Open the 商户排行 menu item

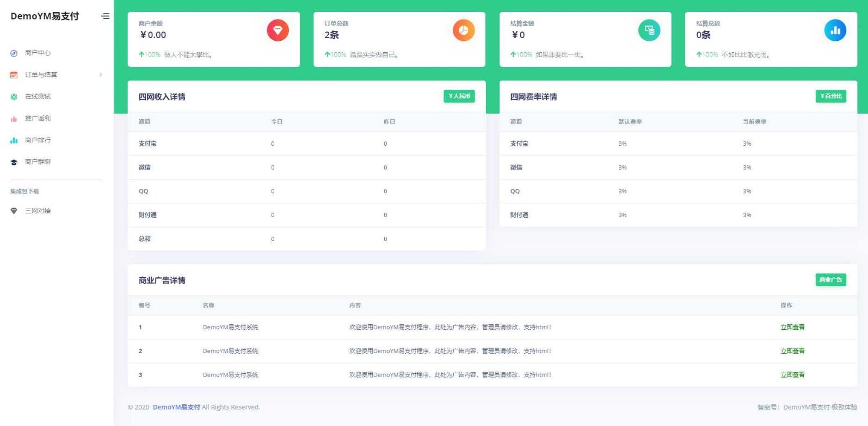pos(38,140)
